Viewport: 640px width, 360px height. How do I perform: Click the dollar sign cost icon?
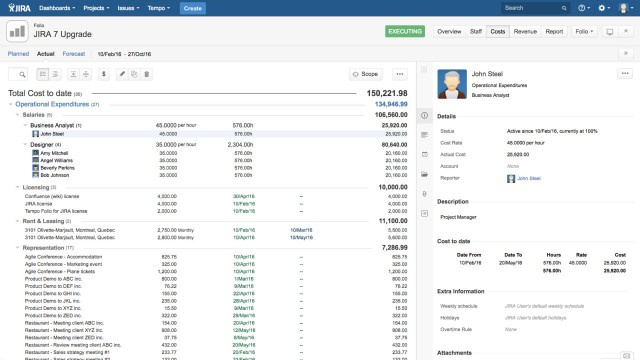pos(104,74)
